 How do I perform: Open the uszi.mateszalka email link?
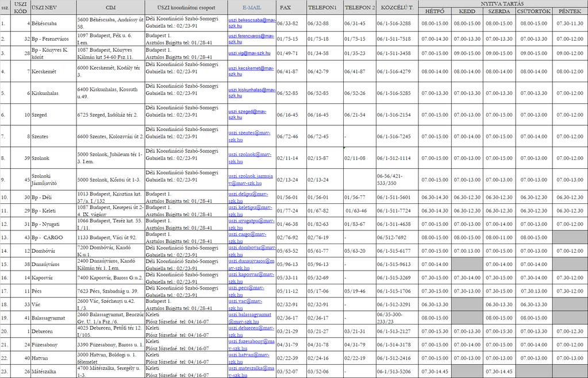pos(252,371)
